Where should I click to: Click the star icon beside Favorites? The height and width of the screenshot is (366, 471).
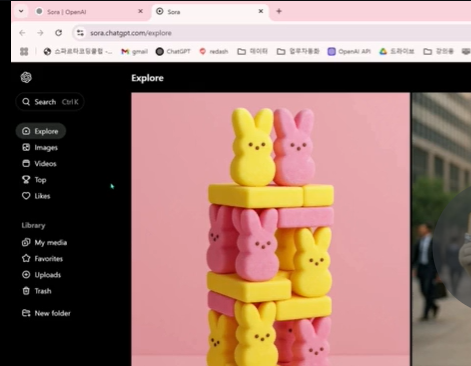[x=26, y=258]
